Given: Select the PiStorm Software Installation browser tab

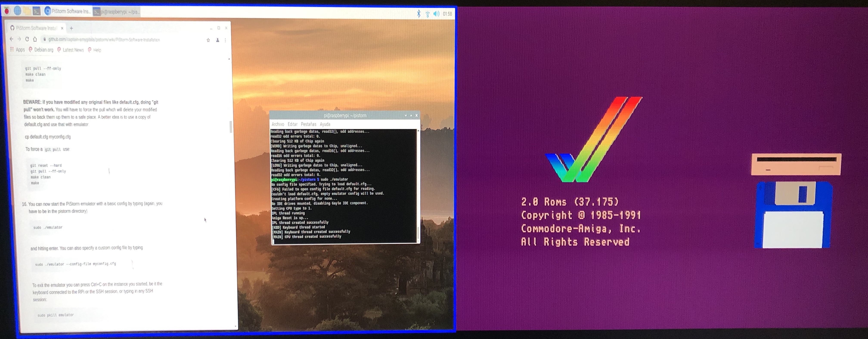Looking at the screenshot, I should tap(34, 28).
